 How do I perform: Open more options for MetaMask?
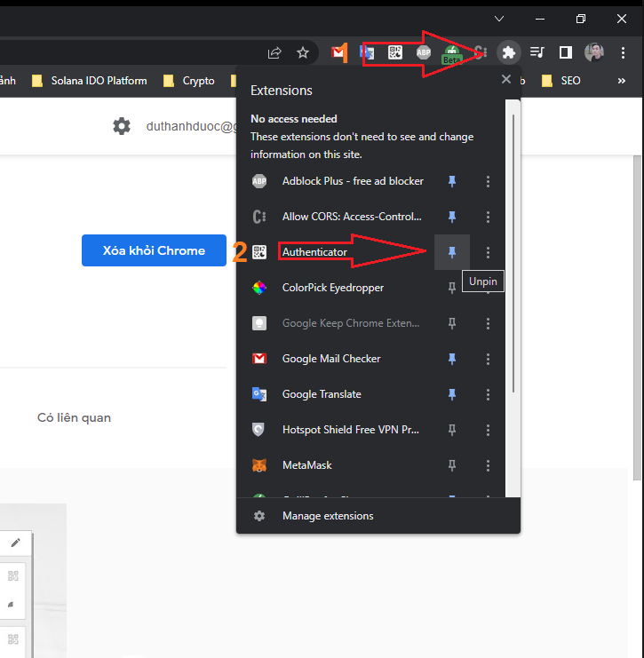[x=488, y=465]
